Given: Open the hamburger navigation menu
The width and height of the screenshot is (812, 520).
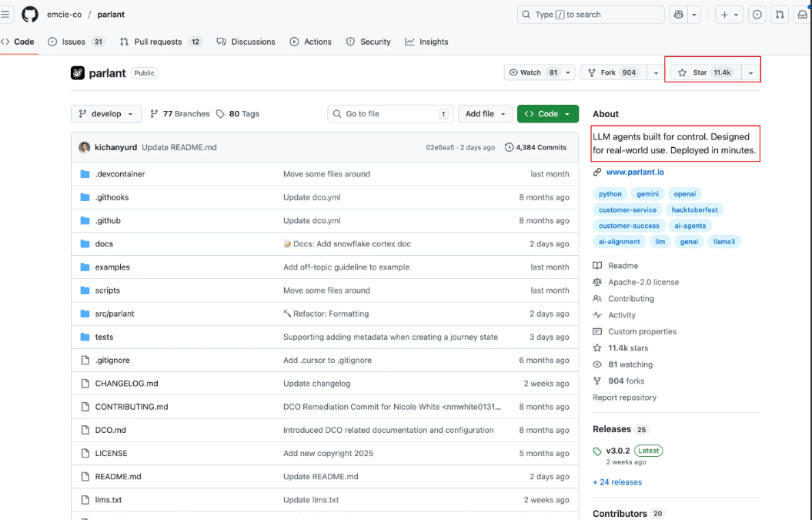Looking at the screenshot, I should pyautogui.click(x=6, y=15).
